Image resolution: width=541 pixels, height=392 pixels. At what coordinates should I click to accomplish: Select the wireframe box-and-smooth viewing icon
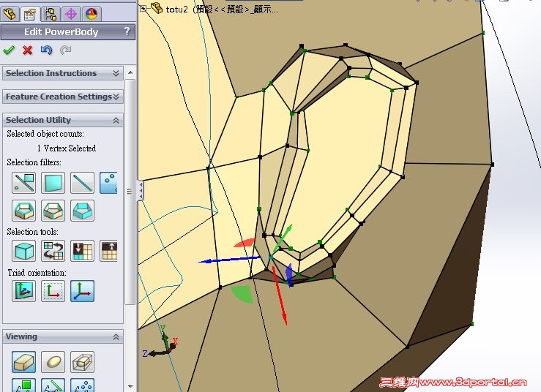[x=82, y=362]
